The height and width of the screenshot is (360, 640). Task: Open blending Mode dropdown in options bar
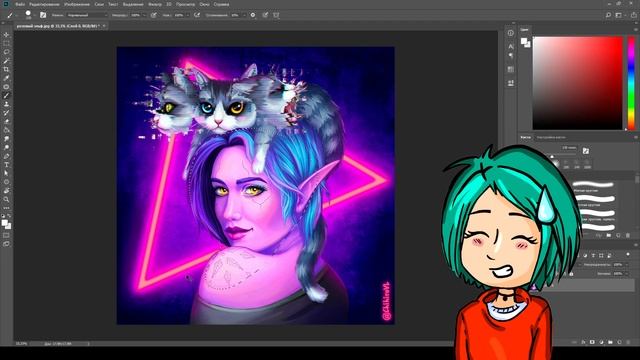[x=87, y=15]
